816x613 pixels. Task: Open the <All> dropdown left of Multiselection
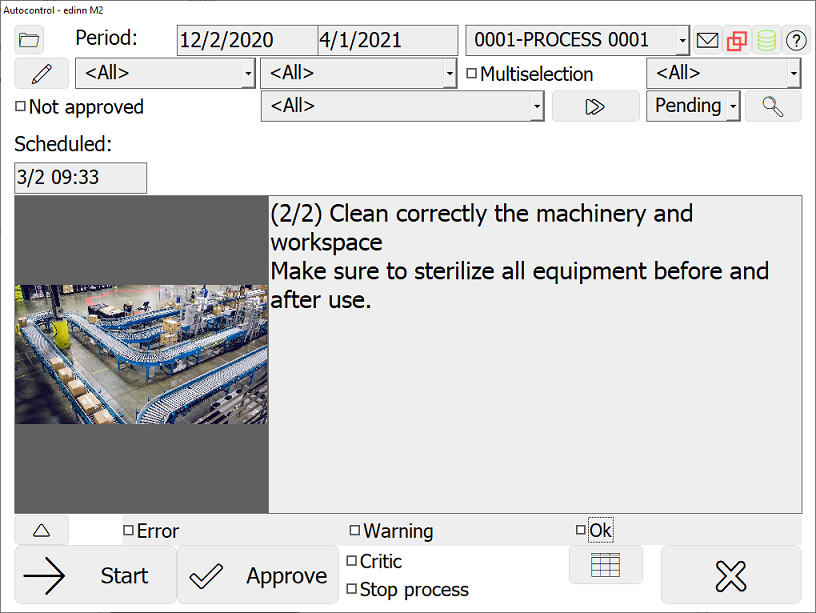point(359,73)
